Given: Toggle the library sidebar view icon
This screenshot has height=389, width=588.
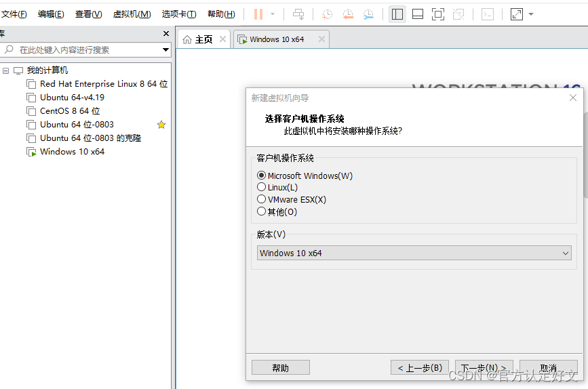Looking at the screenshot, I should click(x=397, y=14).
